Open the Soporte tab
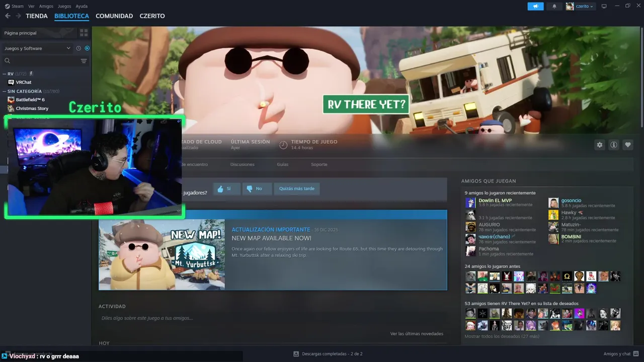The width and height of the screenshot is (644, 362). pos(319,164)
